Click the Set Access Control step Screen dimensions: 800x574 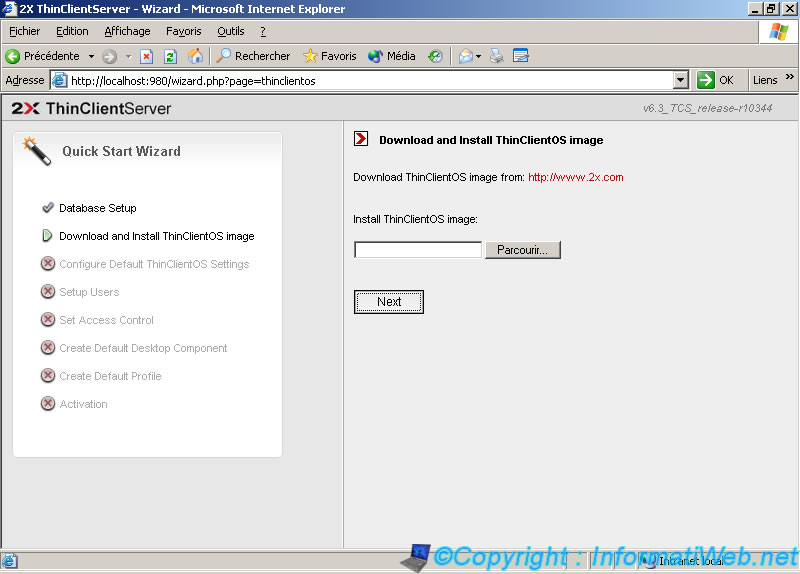[106, 320]
